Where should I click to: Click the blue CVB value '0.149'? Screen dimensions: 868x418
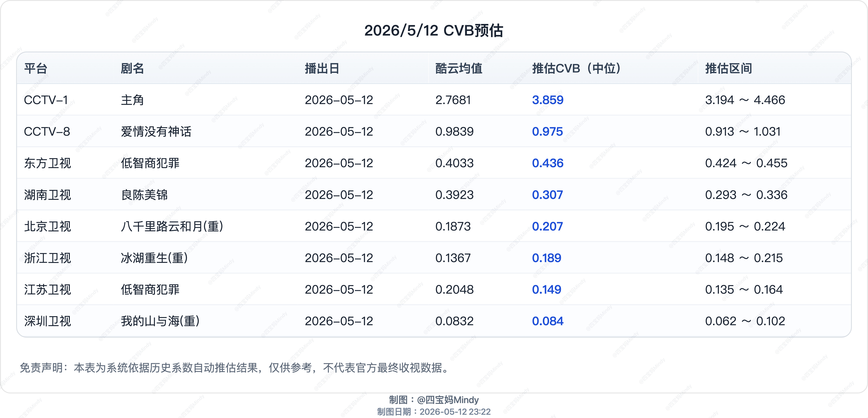(546, 290)
